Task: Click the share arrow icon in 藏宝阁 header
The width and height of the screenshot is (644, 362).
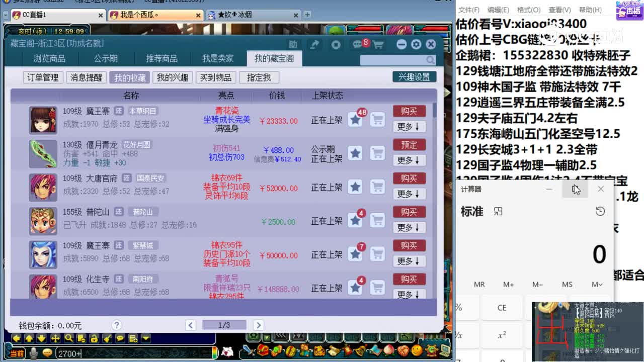Action: click(314, 45)
